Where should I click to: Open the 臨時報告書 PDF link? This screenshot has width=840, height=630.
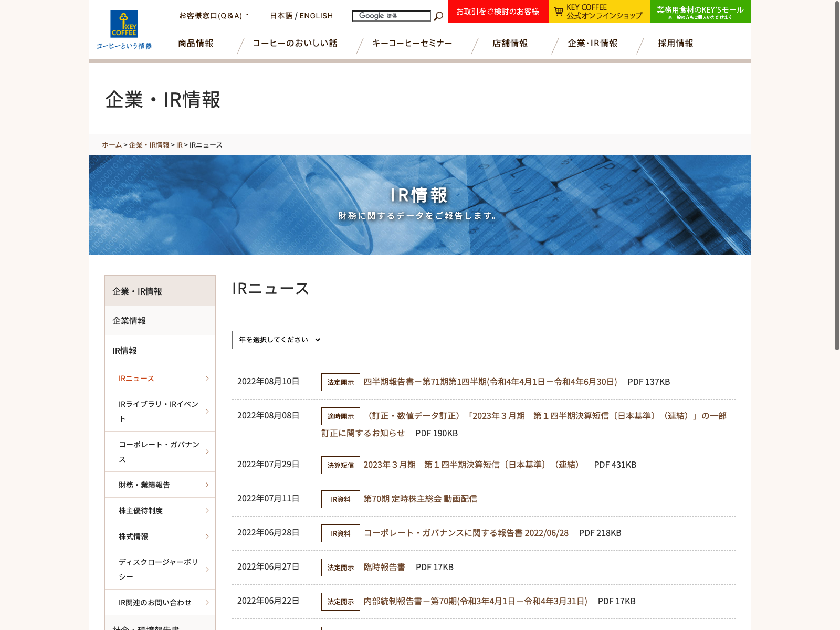pyautogui.click(x=384, y=567)
